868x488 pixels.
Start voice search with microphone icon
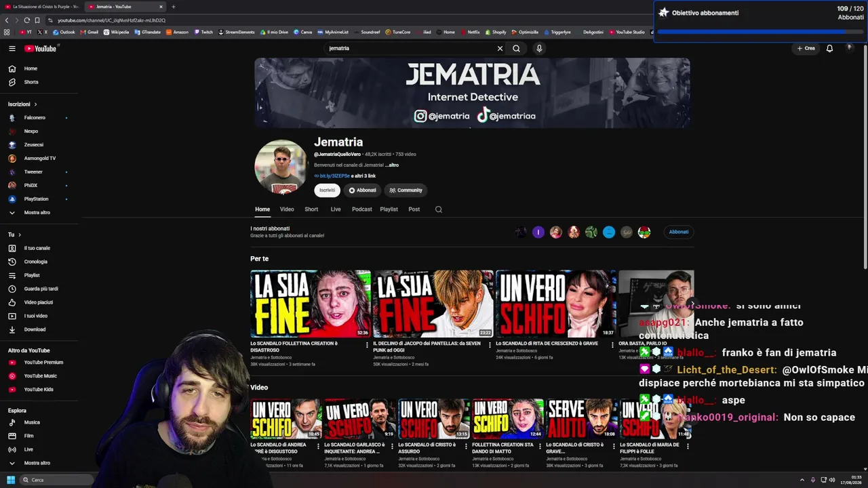coord(539,48)
